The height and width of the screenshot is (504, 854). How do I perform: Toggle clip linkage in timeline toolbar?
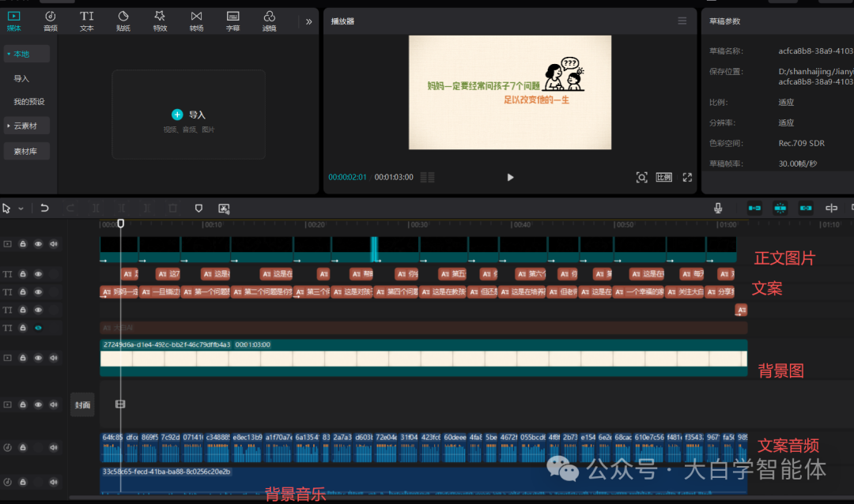[806, 208]
